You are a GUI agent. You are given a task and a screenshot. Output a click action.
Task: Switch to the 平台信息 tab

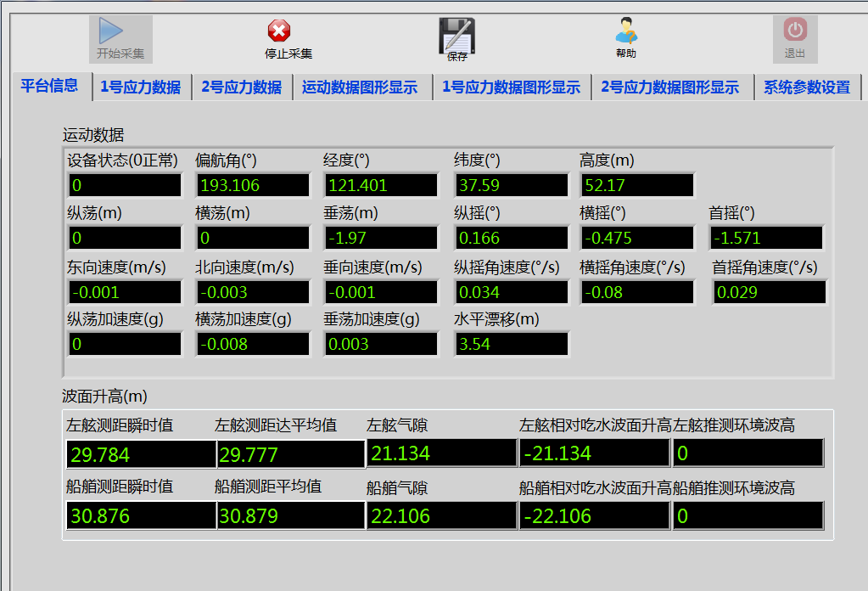tap(50, 86)
